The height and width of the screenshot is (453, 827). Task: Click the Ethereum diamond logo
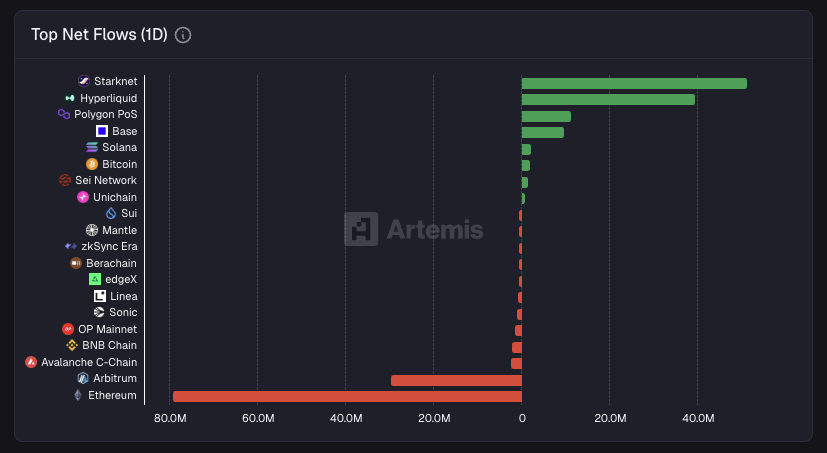coord(78,395)
